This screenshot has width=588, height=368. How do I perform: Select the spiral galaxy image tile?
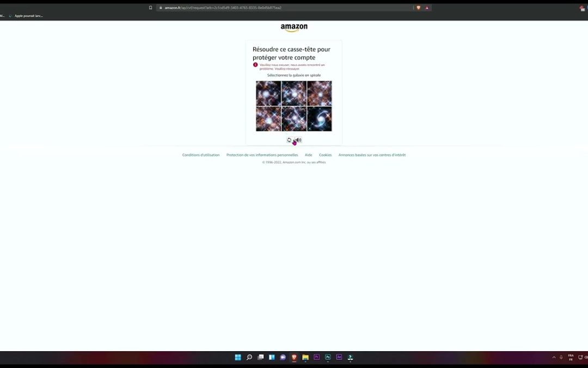(320, 119)
